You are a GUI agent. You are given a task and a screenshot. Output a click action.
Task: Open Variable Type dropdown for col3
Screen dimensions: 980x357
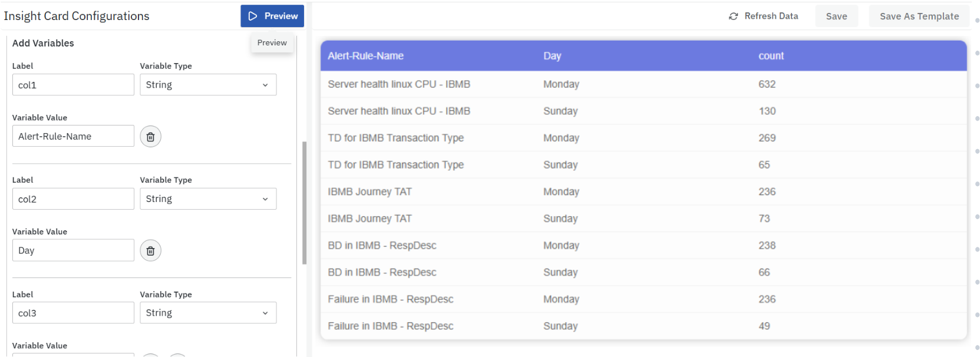click(x=207, y=313)
